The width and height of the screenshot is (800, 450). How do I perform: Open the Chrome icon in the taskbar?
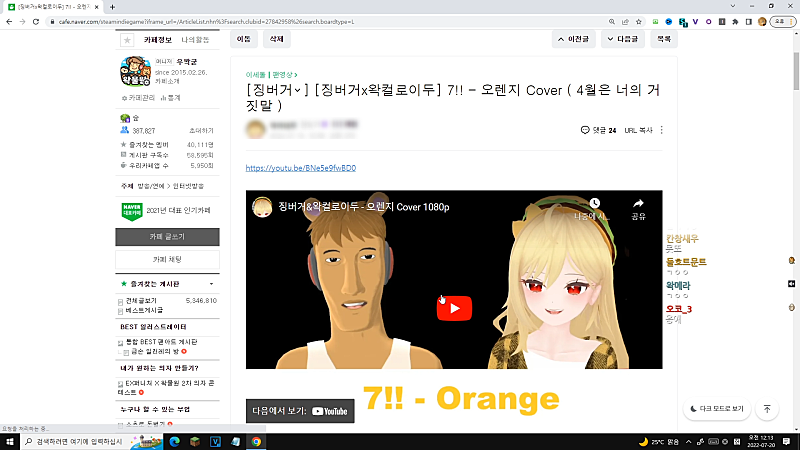[x=256, y=442]
